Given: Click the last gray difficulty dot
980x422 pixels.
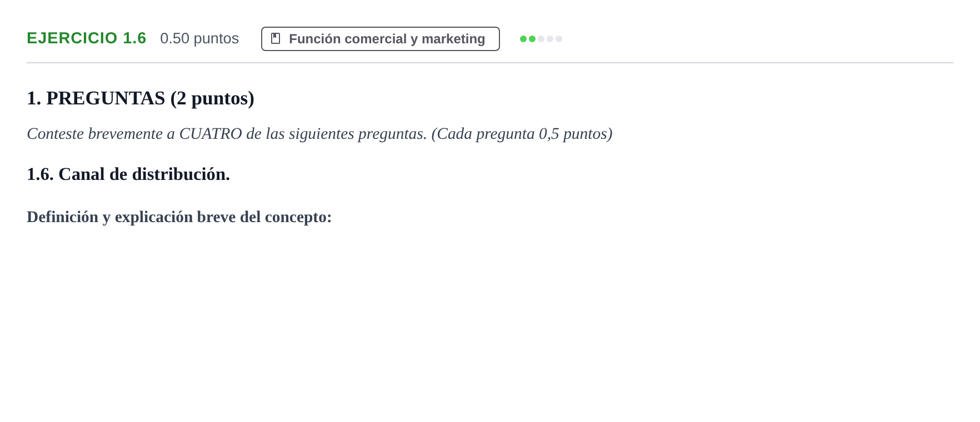Looking at the screenshot, I should 559,39.
